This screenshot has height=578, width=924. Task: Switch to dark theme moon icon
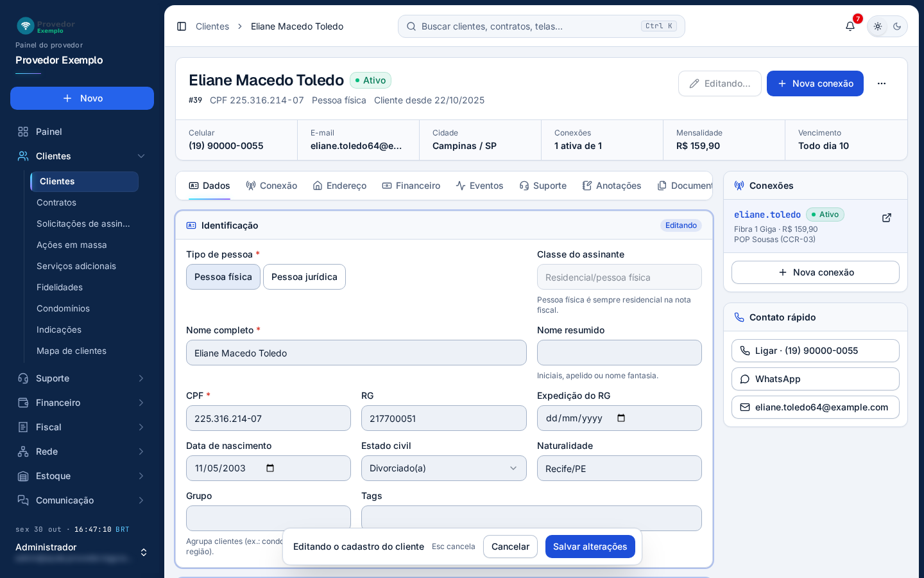pyautogui.click(x=897, y=26)
